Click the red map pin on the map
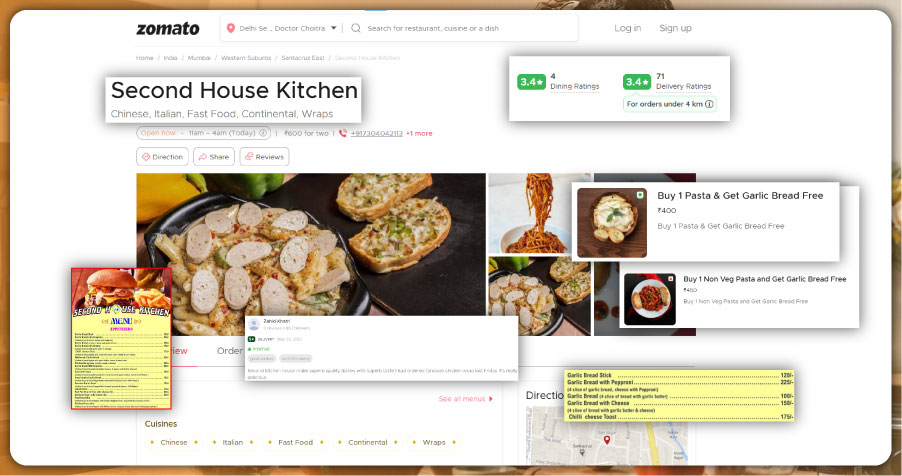The image size is (902, 476). click(x=606, y=438)
